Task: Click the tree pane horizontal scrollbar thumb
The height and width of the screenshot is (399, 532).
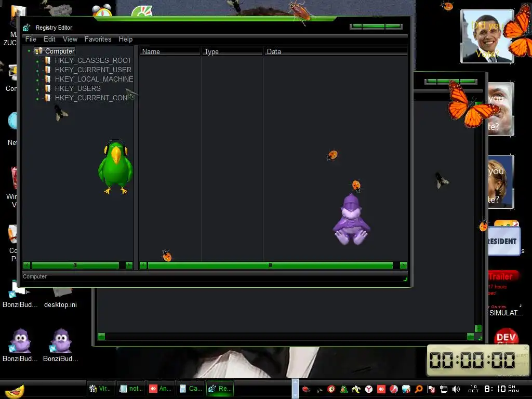Action: coord(75,265)
